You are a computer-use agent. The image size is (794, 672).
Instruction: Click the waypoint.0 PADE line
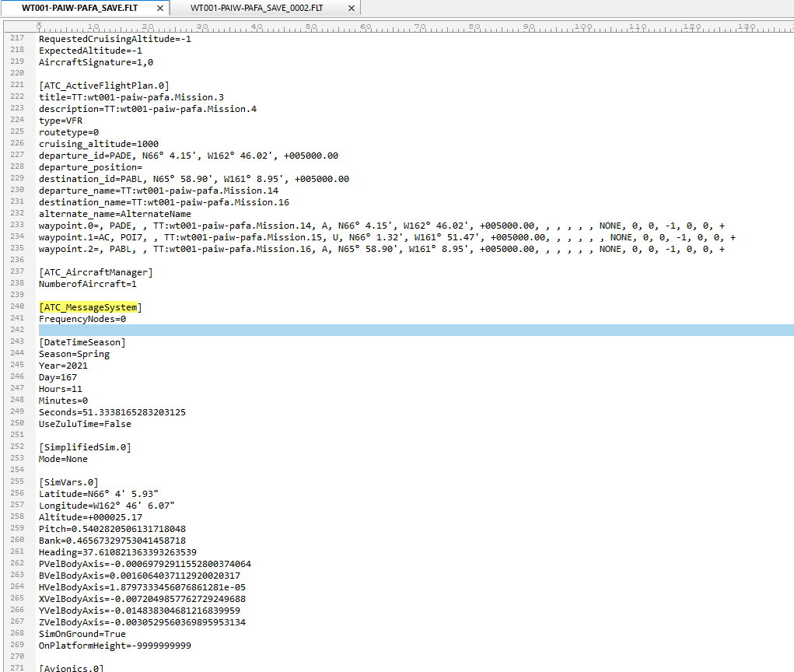click(x=382, y=226)
